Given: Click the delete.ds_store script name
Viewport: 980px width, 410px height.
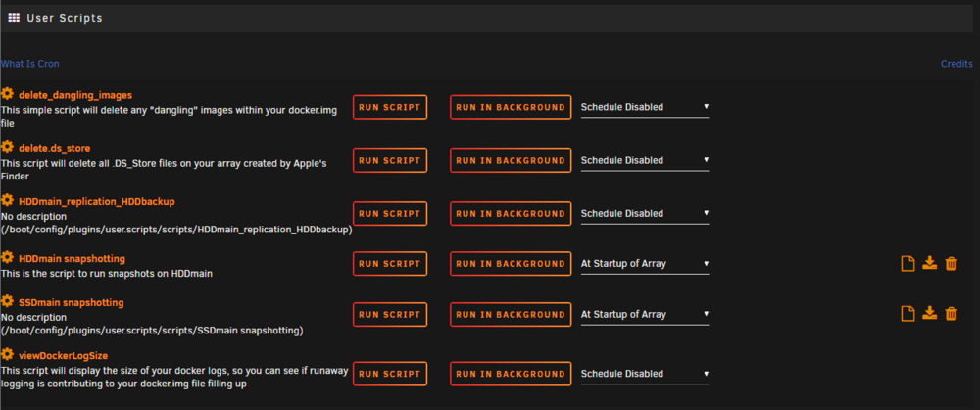Looking at the screenshot, I should [55, 148].
